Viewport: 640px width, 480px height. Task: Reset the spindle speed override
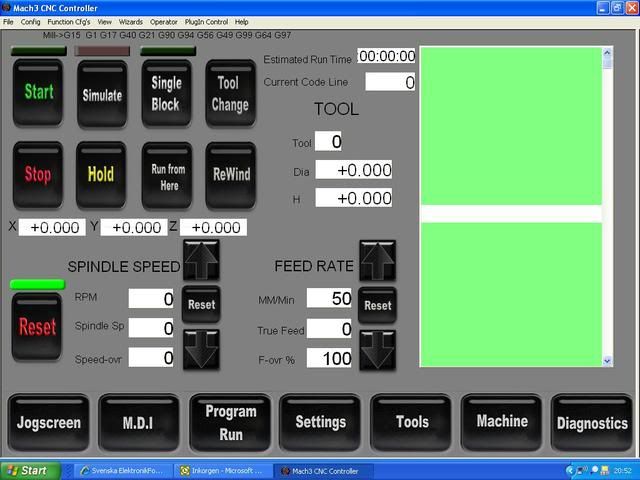(201, 304)
